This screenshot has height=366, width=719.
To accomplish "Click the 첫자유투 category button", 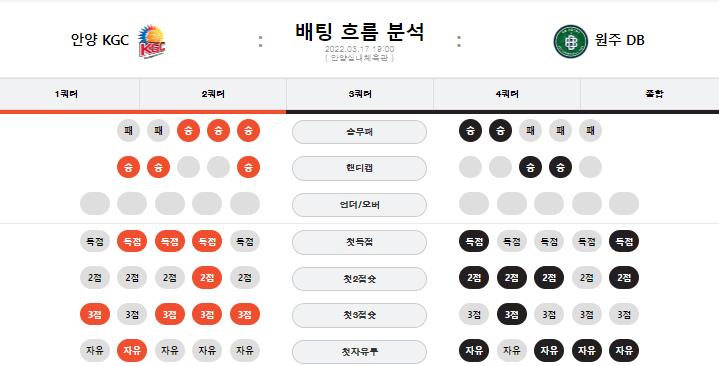I will point(360,352).
